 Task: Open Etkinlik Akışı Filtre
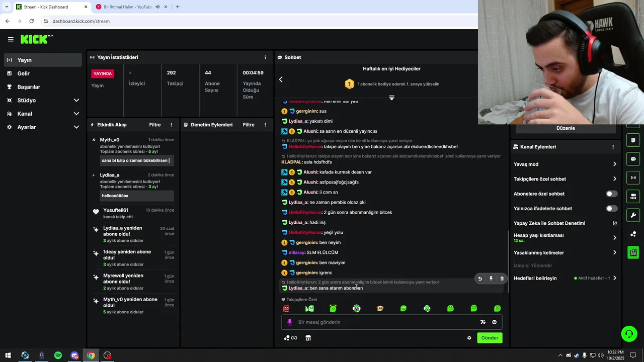(x=155, y=125)
